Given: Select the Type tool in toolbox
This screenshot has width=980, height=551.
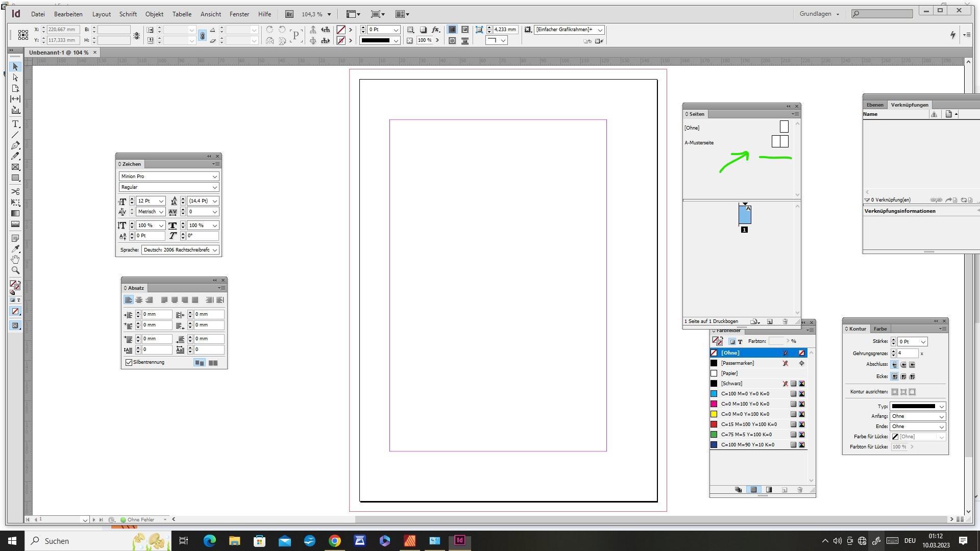Looking at the screenshot, I should 15,124.
